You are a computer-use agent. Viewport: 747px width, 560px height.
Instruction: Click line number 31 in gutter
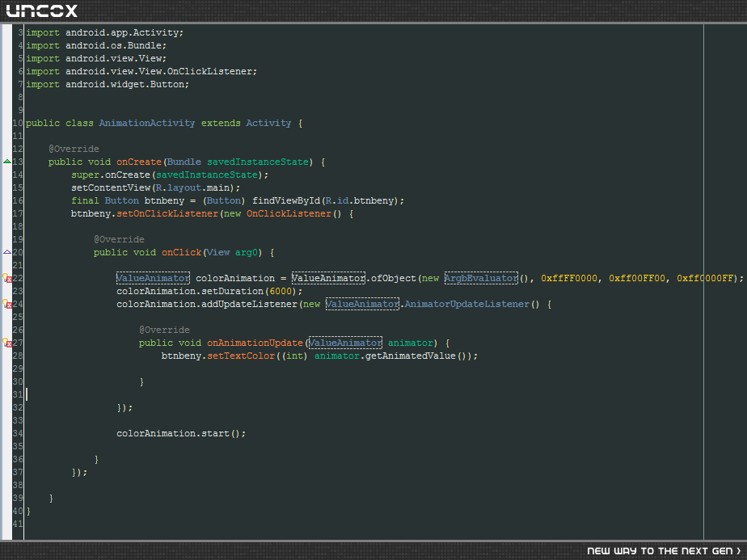(18, 395)
